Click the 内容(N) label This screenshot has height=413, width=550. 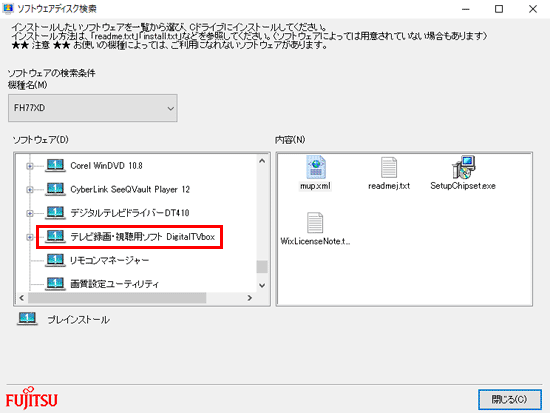pos(290,140)
